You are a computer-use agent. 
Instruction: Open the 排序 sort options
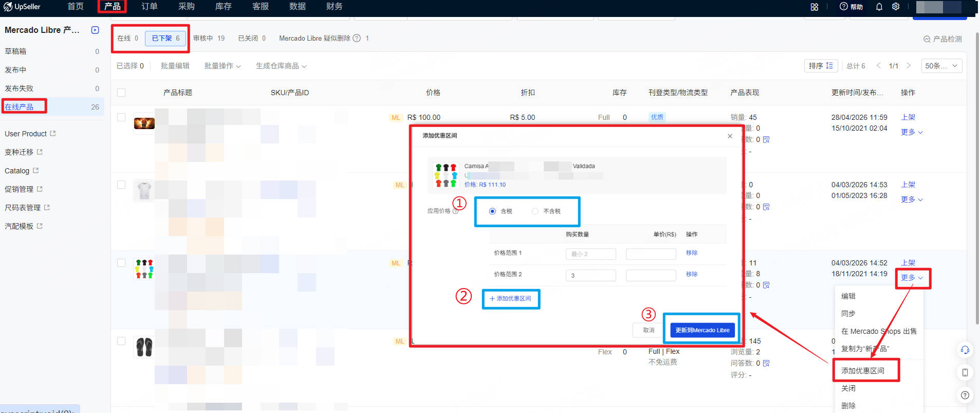coord(821,66)
